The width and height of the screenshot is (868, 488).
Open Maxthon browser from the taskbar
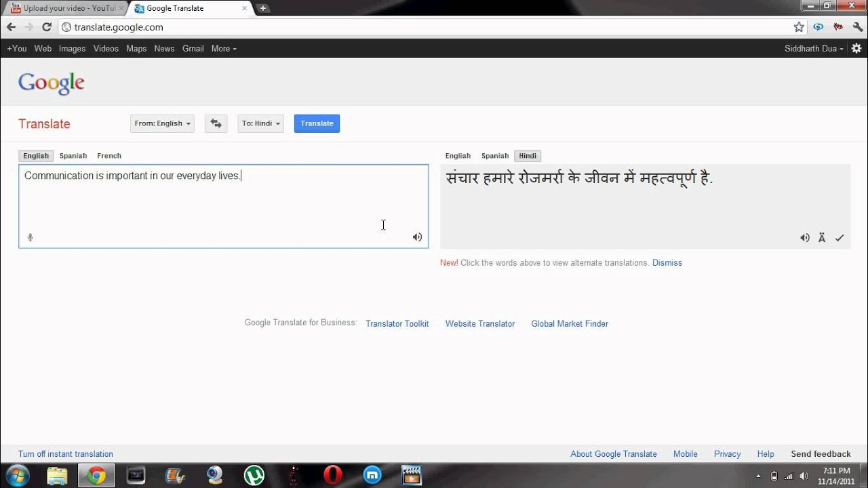point(372,475)
